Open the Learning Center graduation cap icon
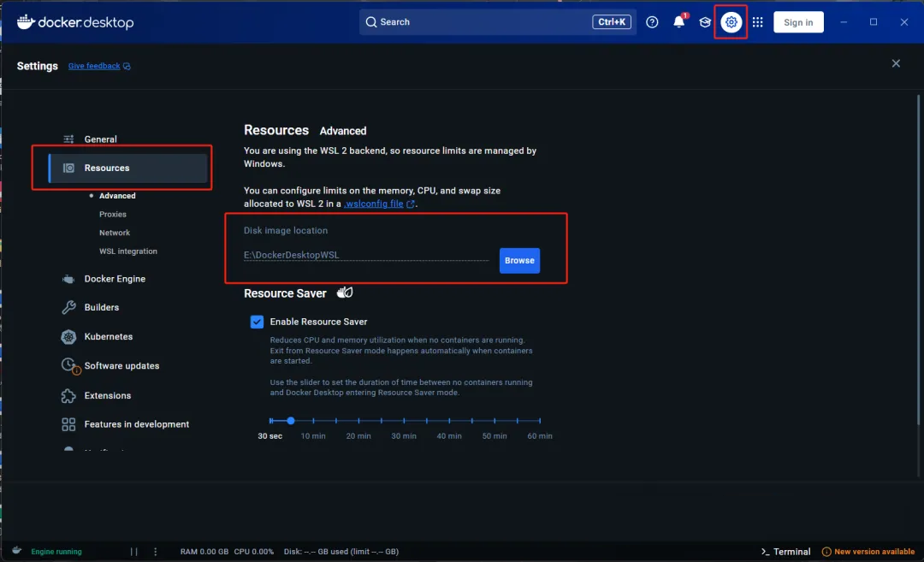This screenshot has height=562, width=924. (x=705, y=21)
